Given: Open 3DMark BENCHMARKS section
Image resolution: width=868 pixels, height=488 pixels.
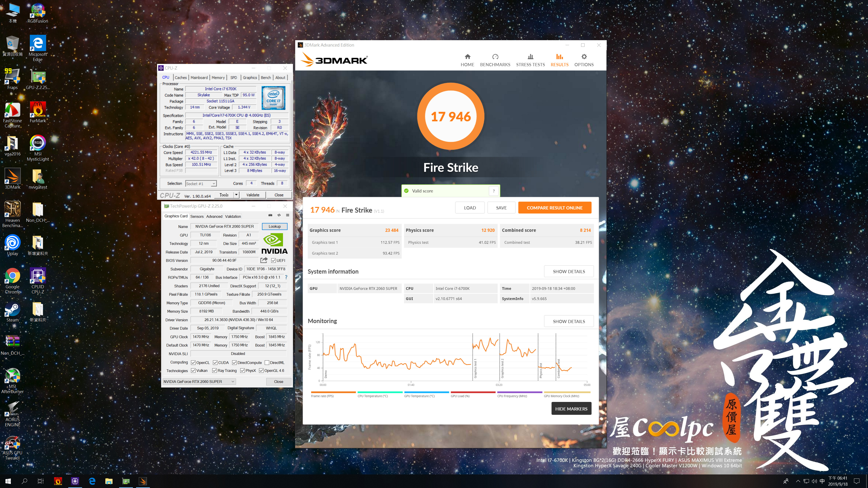Looking at the screenshot, I should [495, 60].
